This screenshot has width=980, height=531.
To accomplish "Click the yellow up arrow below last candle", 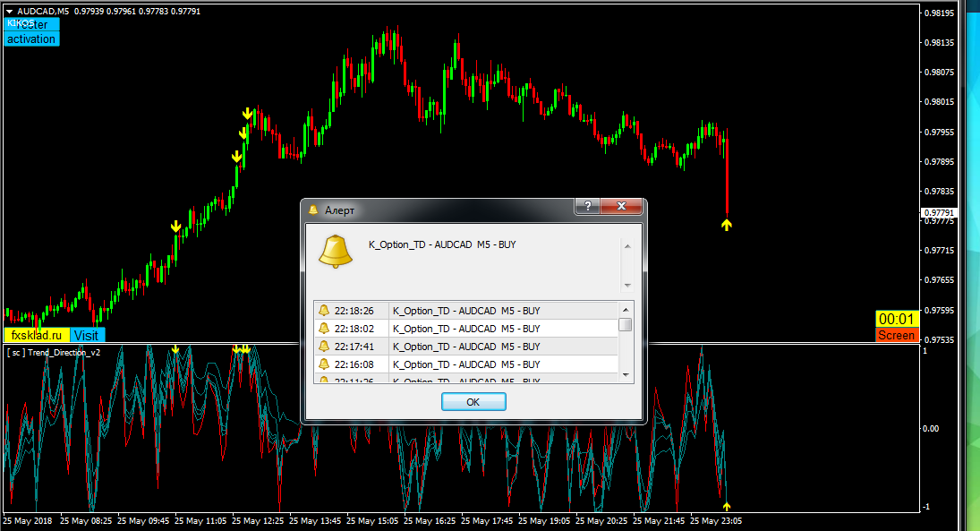I will pyautogui.click(x=727, y=225).
